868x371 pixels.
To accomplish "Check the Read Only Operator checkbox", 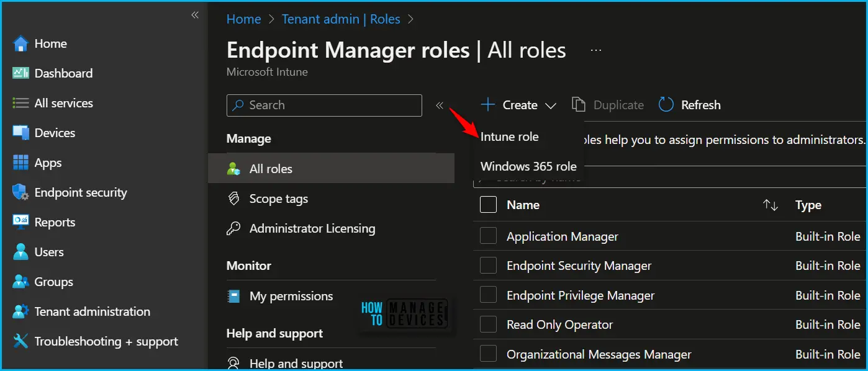I will 489,324.
